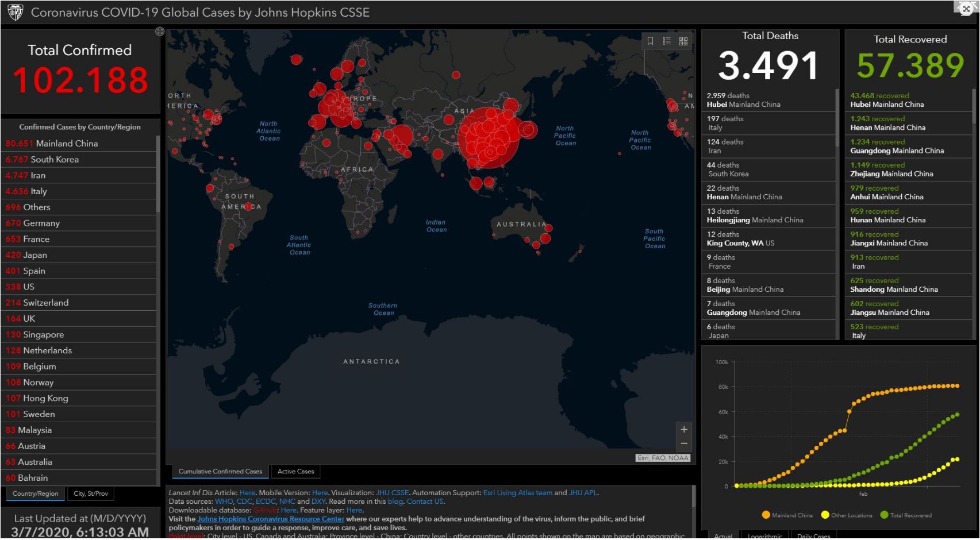Image resolution: width=980 pixels, height=540 pixels.
Task: Click the fullscreen expand icon at top right
Action: point(966,9)
